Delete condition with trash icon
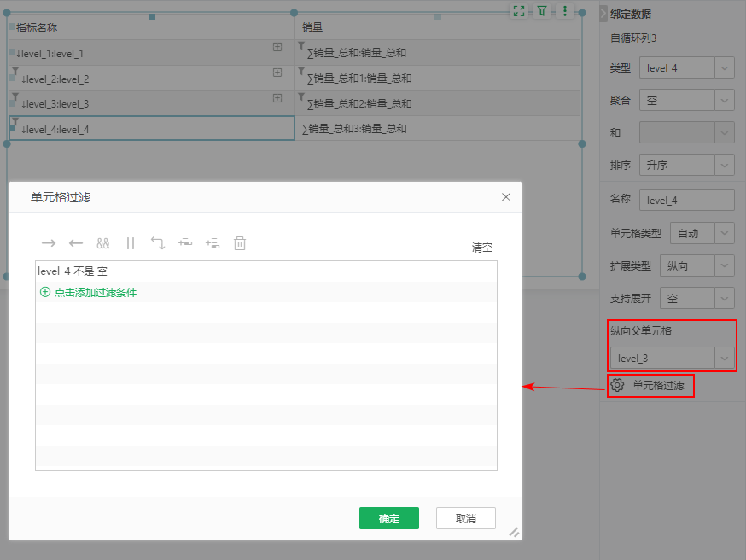This screenshot has width=746, height=560. click(x=240, y=243)
